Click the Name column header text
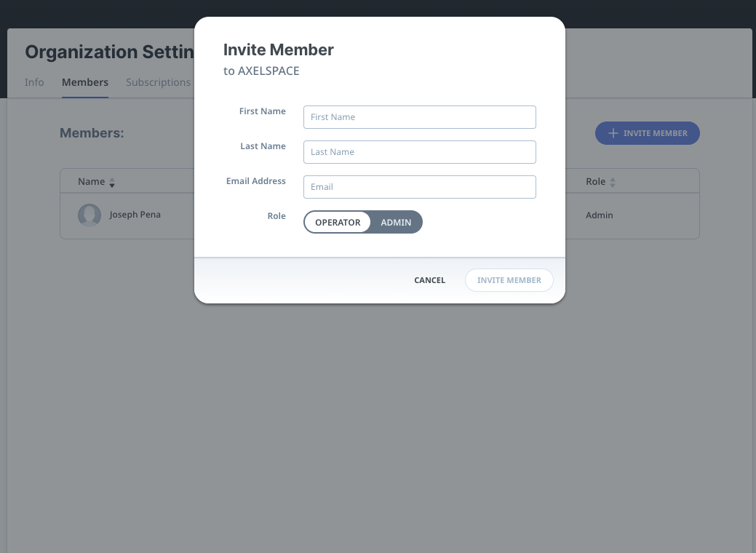 (x=92, y=182)
